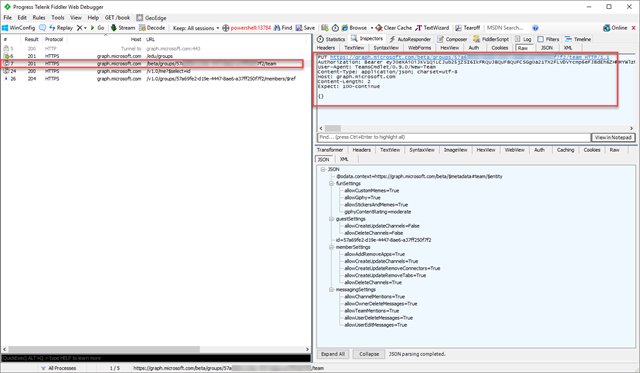Viewport: 640px width, 373px height.
Task: Save sessions with the Save icon
Action: pyautogui.click(x=305, y=28)
